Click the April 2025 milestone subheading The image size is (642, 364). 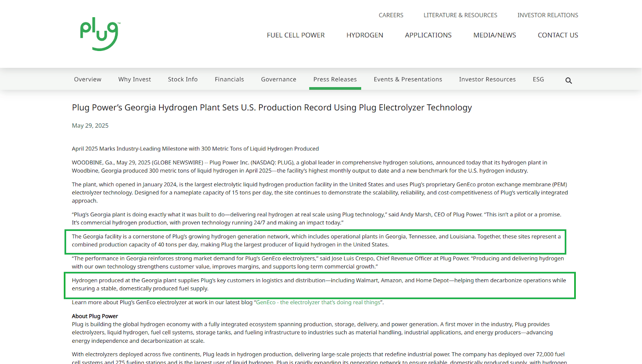click(x=195, y=149)
